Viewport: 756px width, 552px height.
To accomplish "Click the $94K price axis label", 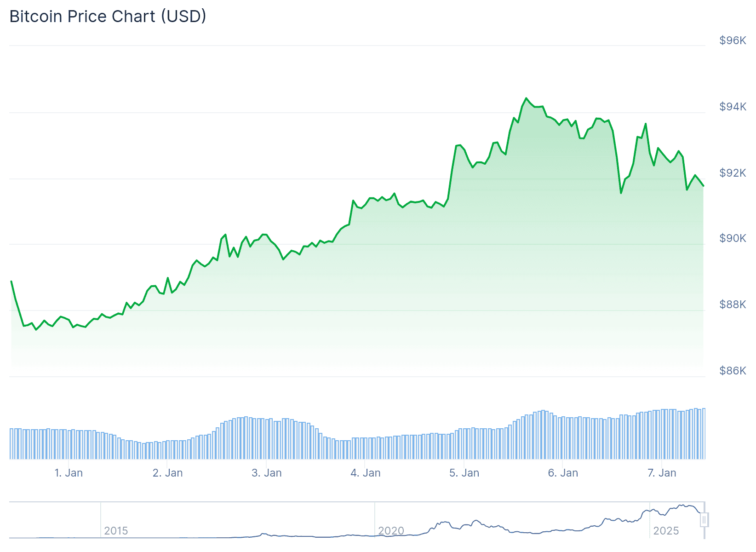I will tap(733, 107).
